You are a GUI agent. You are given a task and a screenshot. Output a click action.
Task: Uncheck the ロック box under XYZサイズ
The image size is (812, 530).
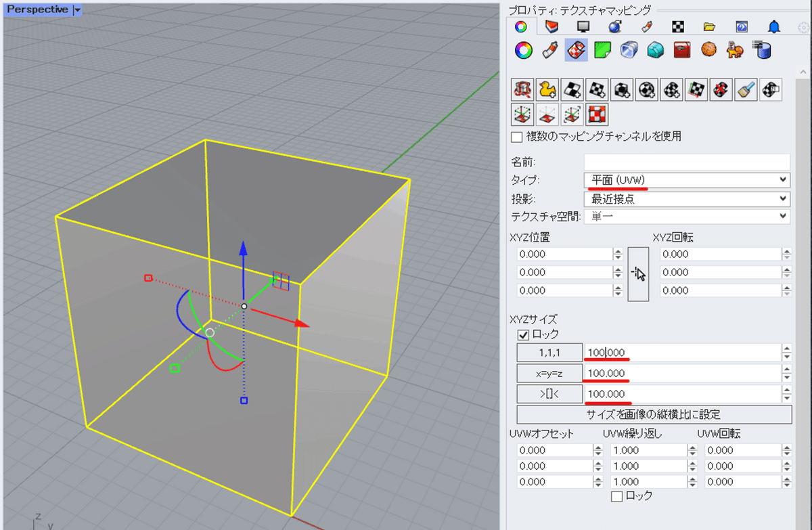pos(523,334)
